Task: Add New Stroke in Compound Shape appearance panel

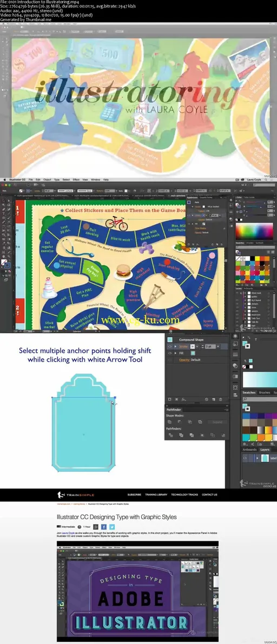Action: [x=170, y=399]
